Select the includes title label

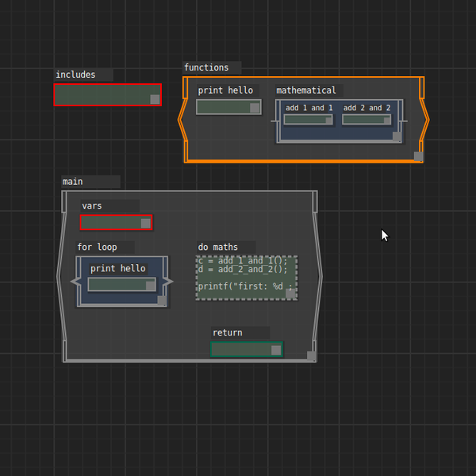pyautogui.click(x=84, y=75)
